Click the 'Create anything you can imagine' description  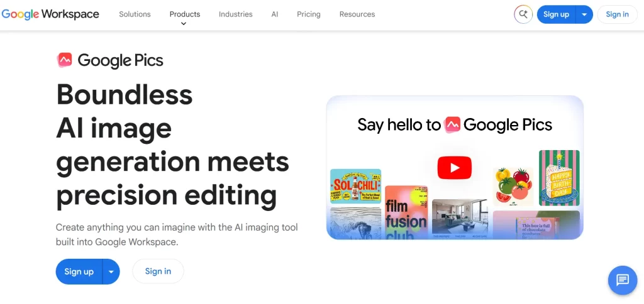[177, 235]
